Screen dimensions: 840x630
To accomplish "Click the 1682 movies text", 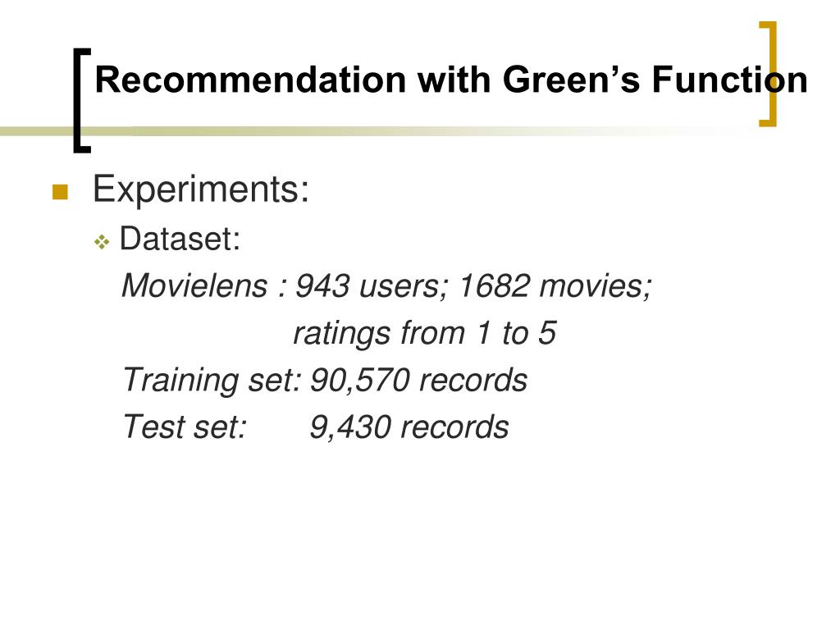I will (555, 285).
